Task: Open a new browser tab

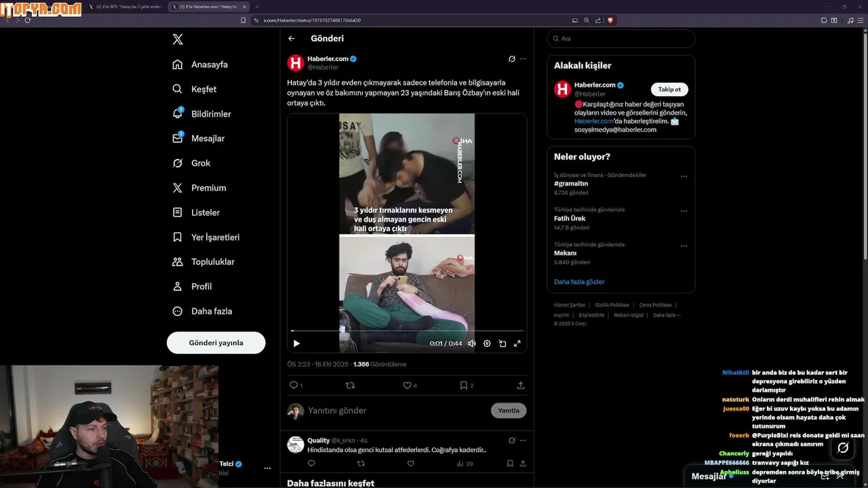Action: pyautogui.click(x=257, y=7)
